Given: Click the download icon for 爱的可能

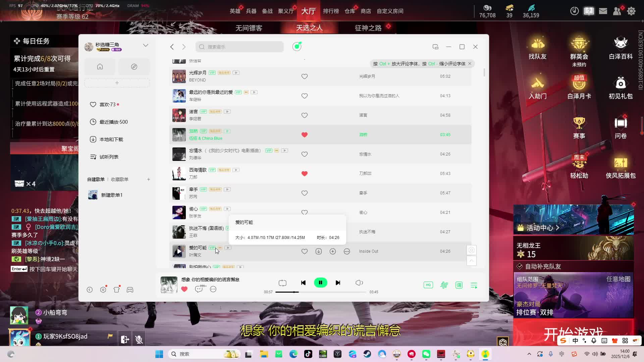Looking at the screenshot, I should [319, 251].
